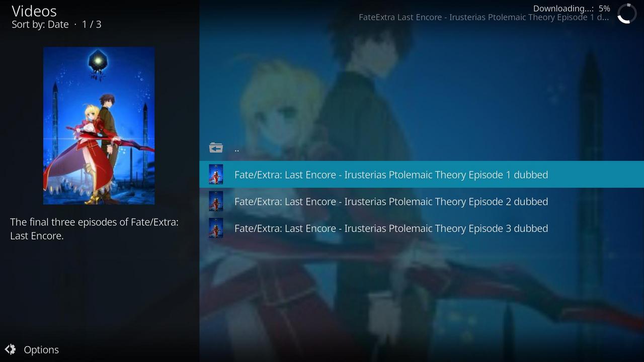
Task: Select the Episode 3 dubbed title
Action: click(x=391, y=228)
